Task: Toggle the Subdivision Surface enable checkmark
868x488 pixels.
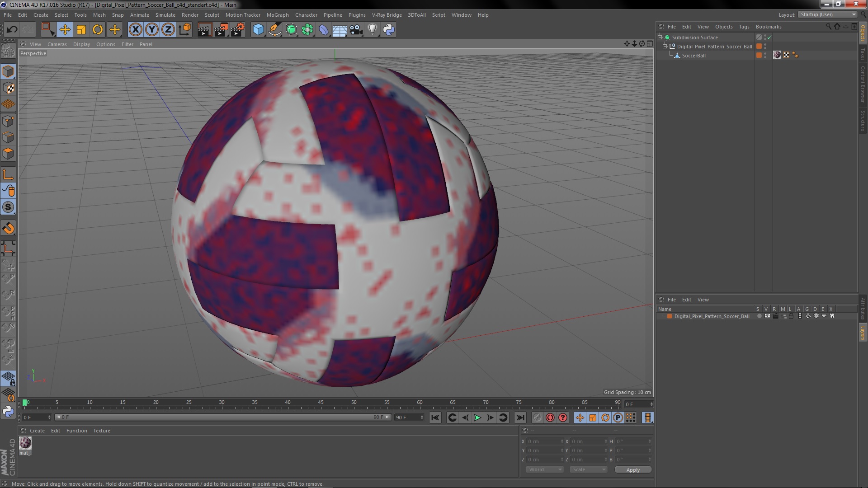Action: (769, 38)
